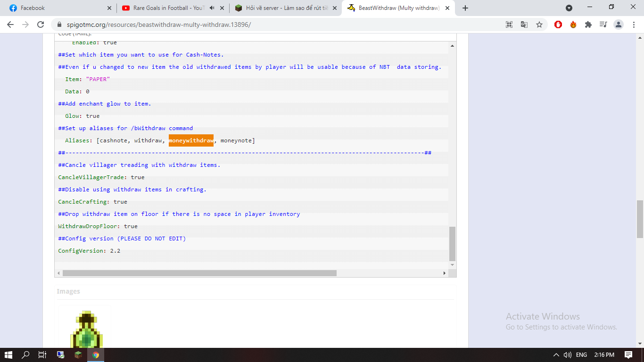Open the Chrome three-dot menu
This screenshot has width=644, height=362.
(634, 25)
